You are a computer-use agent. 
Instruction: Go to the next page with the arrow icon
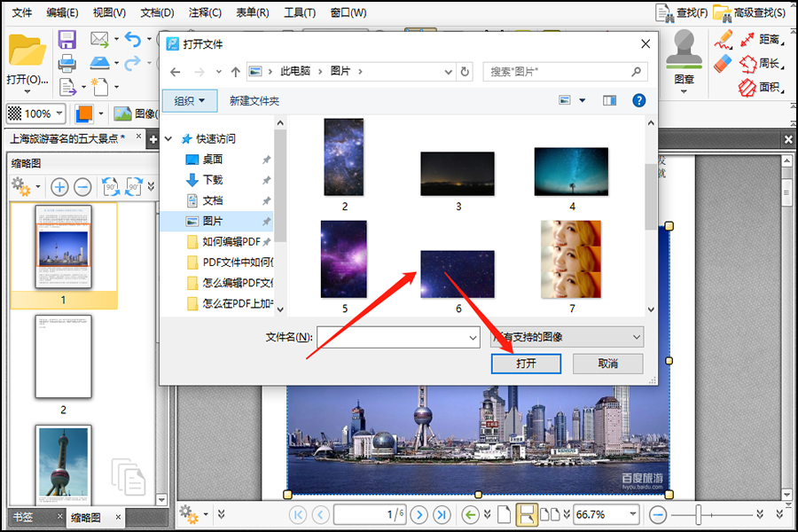pos(419,514)
